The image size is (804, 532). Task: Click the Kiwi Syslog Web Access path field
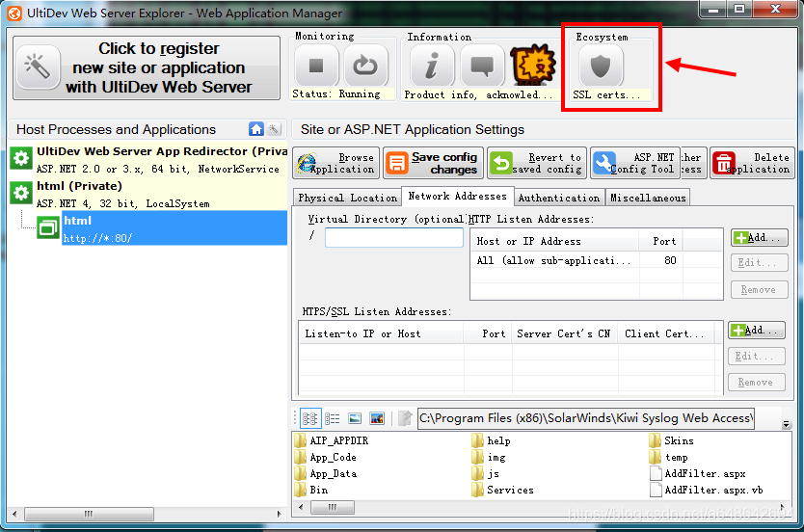(x=585, y=418)
